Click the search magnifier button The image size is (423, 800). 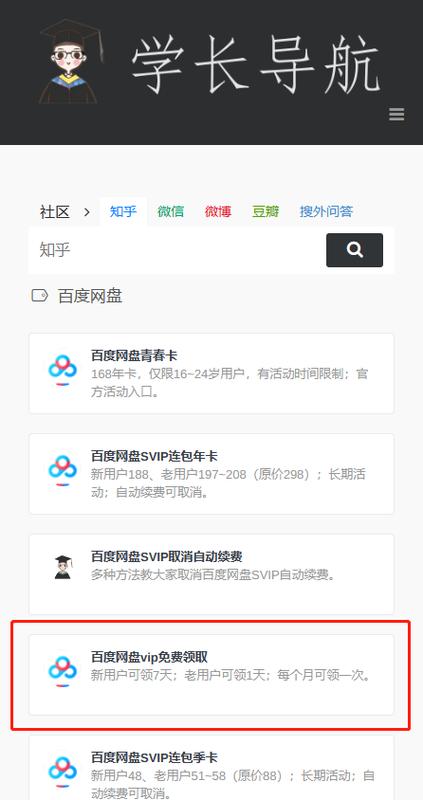[x=354, y=250]
